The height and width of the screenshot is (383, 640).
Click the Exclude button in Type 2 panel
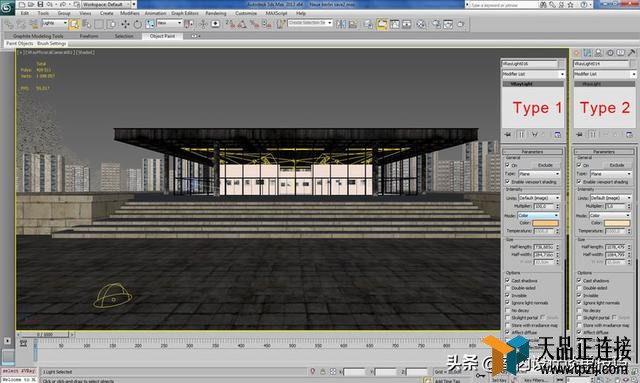click(x=617, y=165)
